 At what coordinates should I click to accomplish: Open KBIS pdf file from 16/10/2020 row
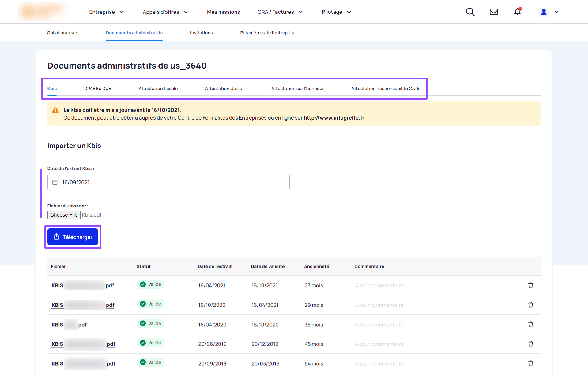coord(83,305)
